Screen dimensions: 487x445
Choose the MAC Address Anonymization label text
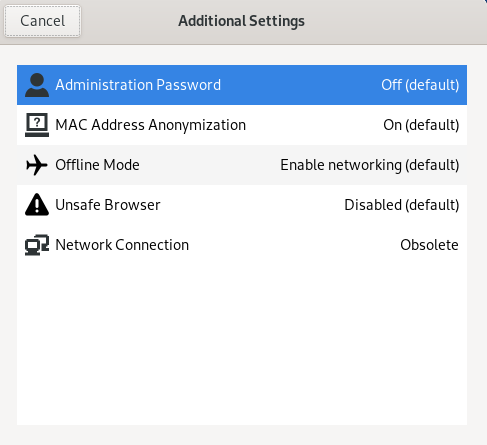(151, 125)
